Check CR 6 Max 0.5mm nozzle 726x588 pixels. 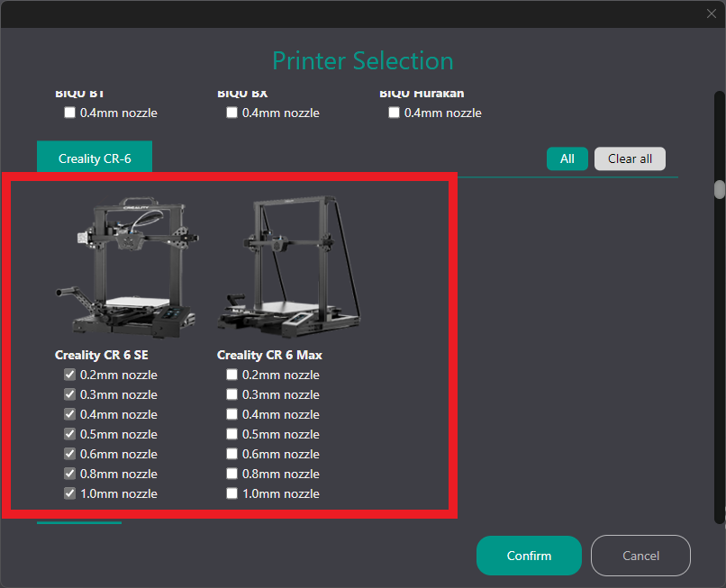coord(231,434)
